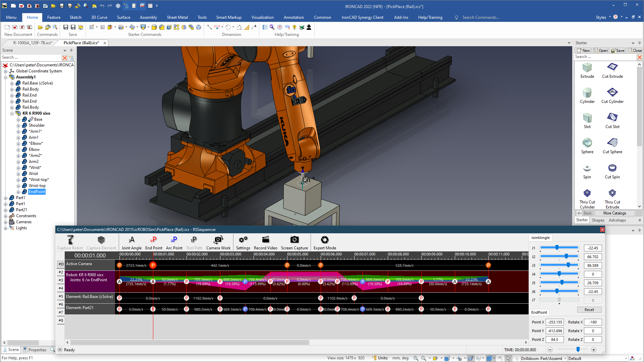
Task: Expand the Cameras tree node
Action: (6, 222)
